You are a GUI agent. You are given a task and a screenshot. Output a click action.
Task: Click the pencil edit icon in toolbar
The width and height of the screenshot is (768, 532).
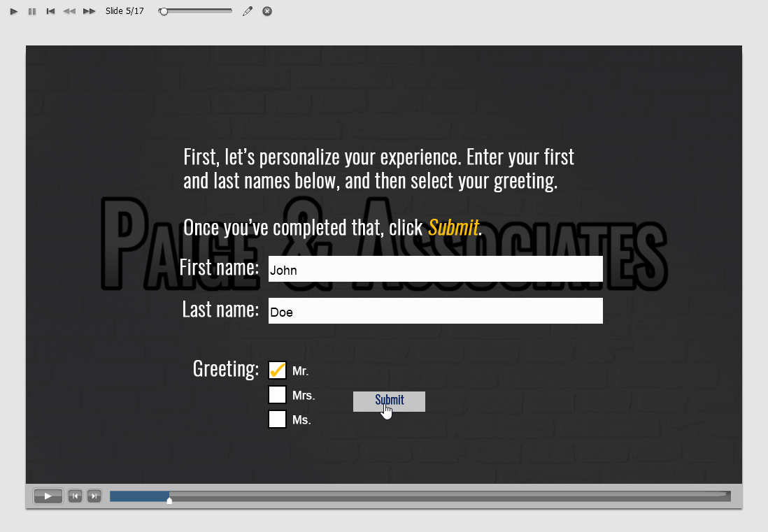pyautogui.click(x=248, y=11)
